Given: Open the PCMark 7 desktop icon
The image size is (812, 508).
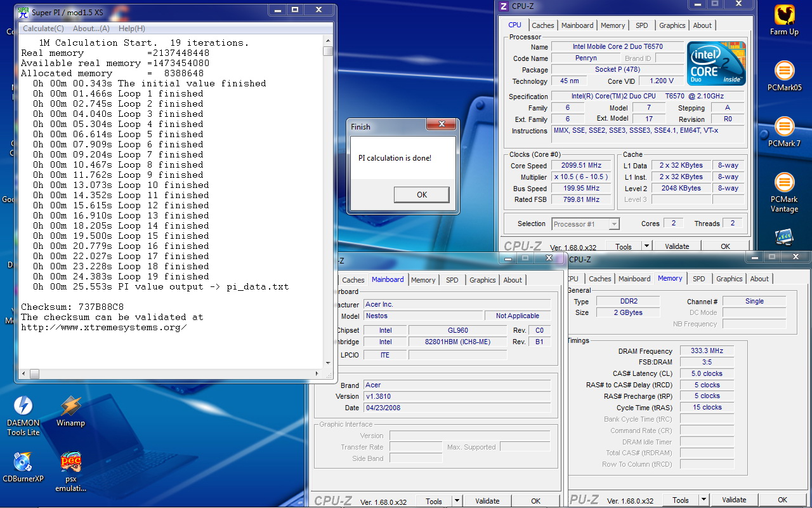Looking at the screenshot, I should tap(785, 131).
